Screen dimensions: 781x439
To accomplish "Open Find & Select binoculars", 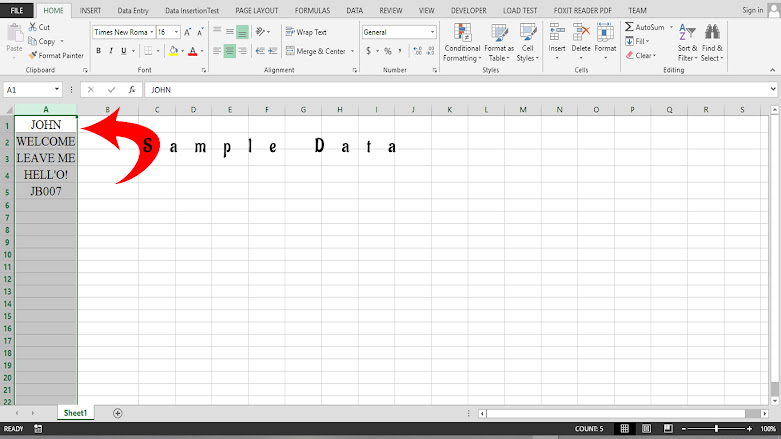I will (712, 43).
